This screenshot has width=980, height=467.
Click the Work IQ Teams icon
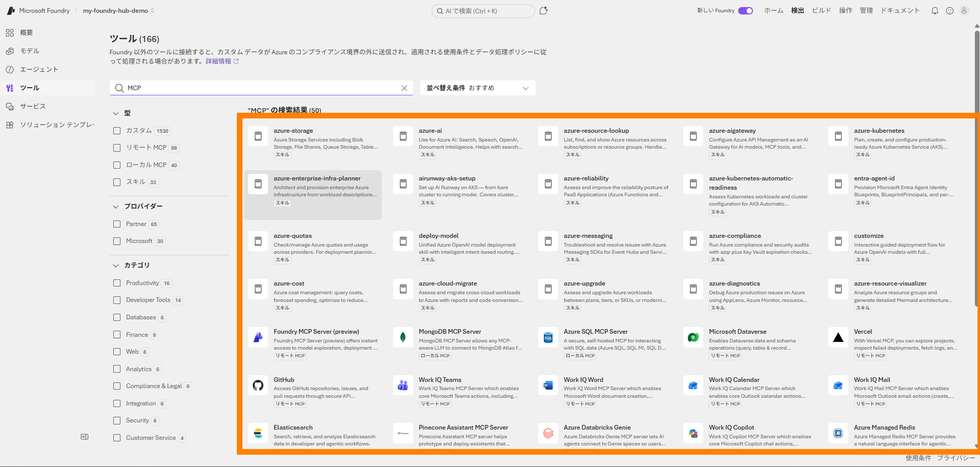403,385
